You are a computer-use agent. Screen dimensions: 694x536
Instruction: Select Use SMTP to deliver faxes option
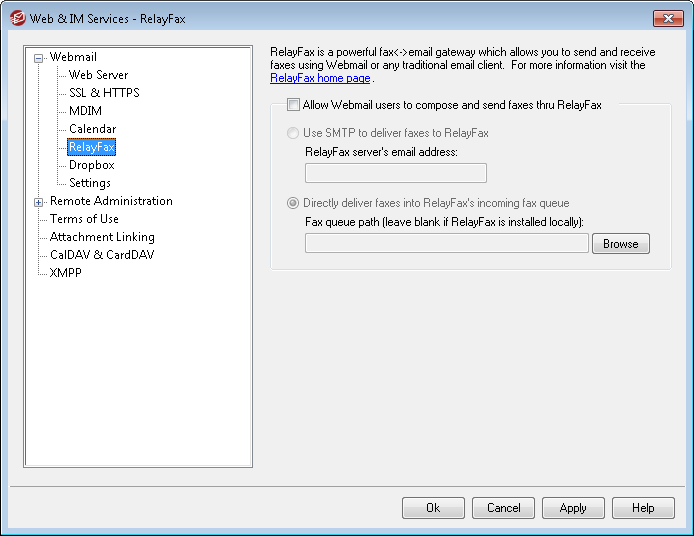(292, 133)
